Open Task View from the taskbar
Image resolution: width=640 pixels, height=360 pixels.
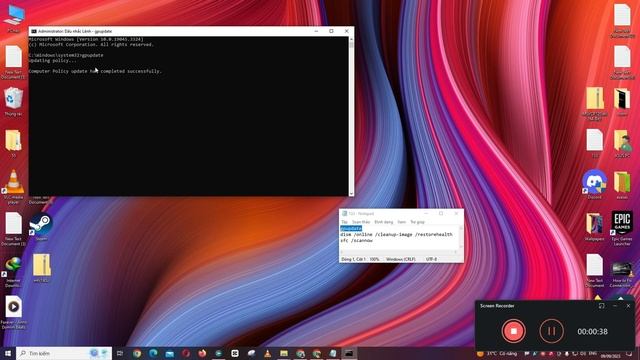[x=120, y=353]
